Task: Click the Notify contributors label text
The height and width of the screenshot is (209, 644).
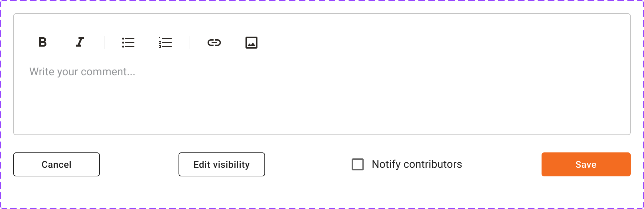Action: pyautogui.click(x=417, y=164)
